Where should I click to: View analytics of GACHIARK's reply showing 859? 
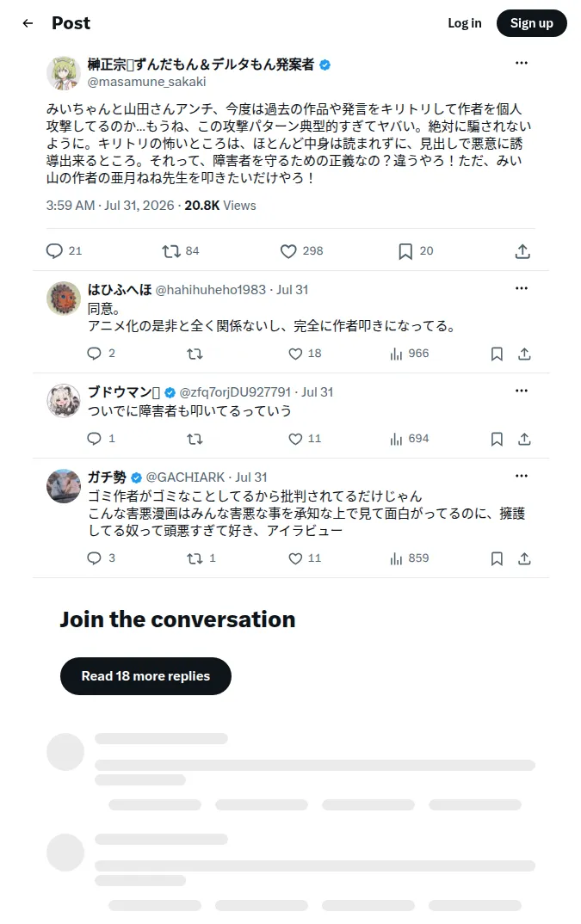click(x=410, y=558)
